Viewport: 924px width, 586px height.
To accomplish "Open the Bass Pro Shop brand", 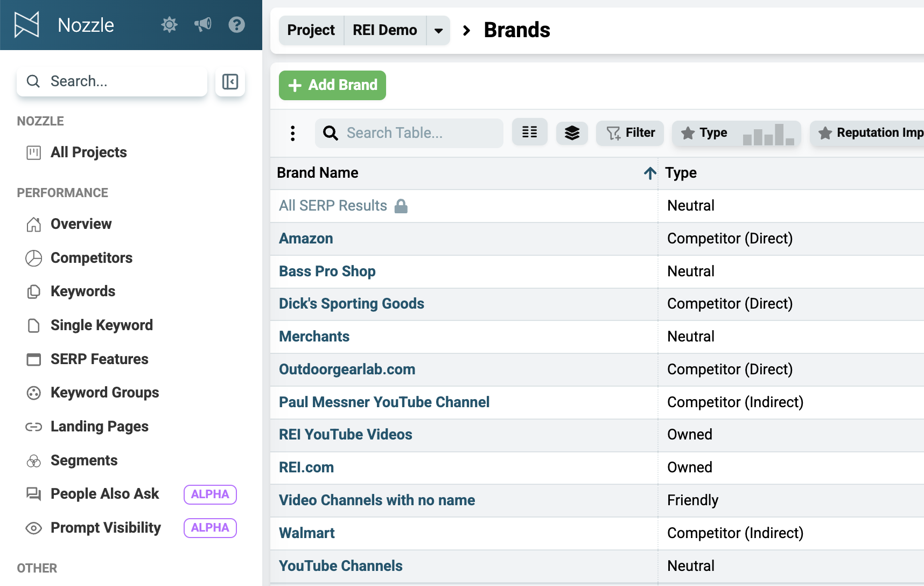I will (x=327, y=271).
